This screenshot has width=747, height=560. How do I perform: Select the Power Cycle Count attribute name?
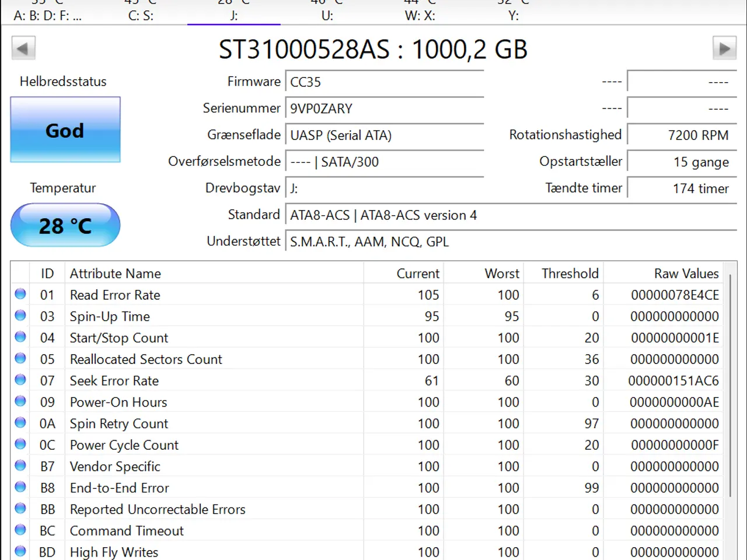(x=124, y=445)
